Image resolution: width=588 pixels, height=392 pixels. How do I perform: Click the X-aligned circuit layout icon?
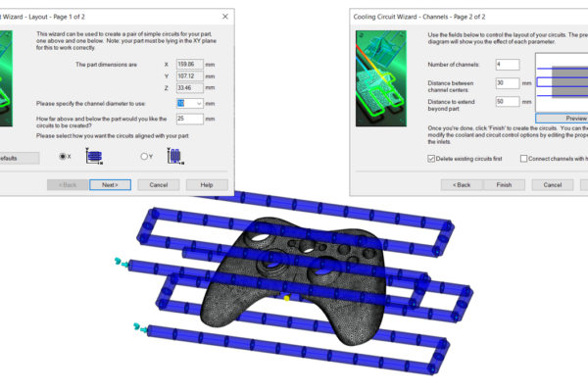coord(94,156)
